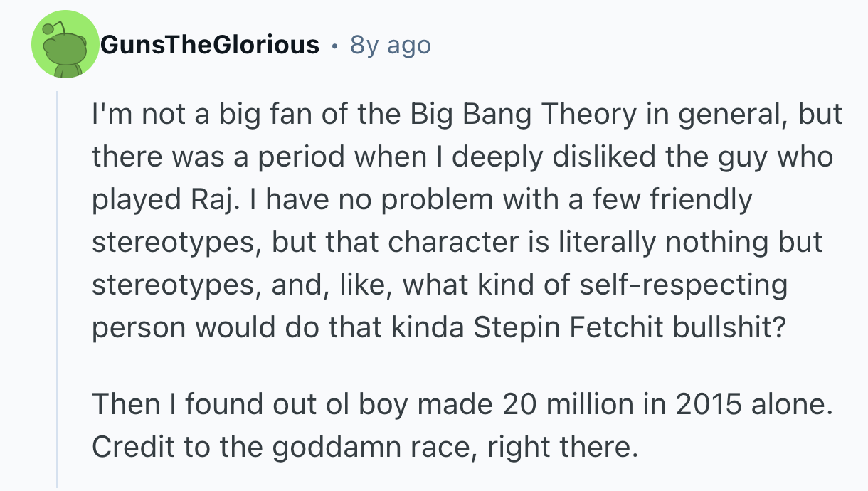The height and width of the screenshot is (491, 868).
Task: Click the "8y ago" timestamp
Action: [x=391, y=46]
